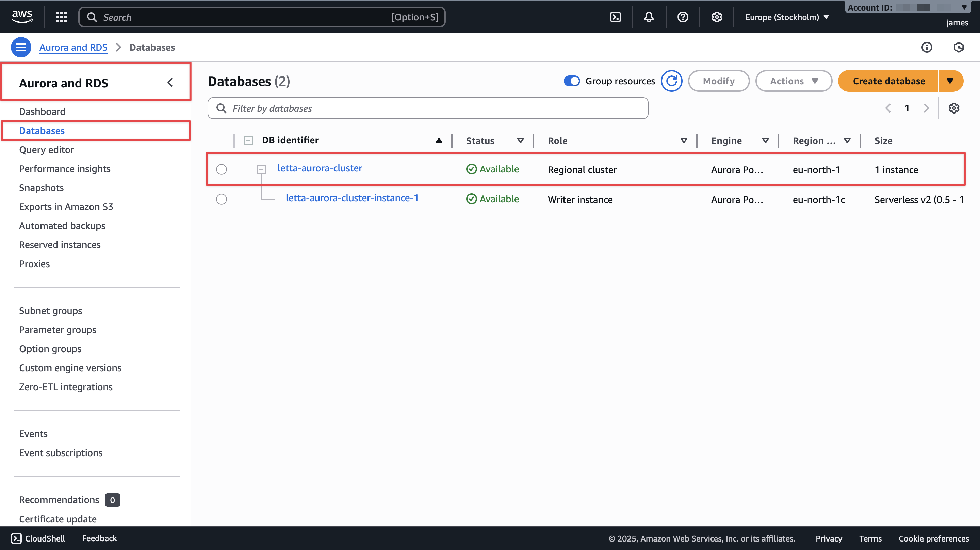Click the Filter by databases field
The image size is (980, 550).
[428, 108]
